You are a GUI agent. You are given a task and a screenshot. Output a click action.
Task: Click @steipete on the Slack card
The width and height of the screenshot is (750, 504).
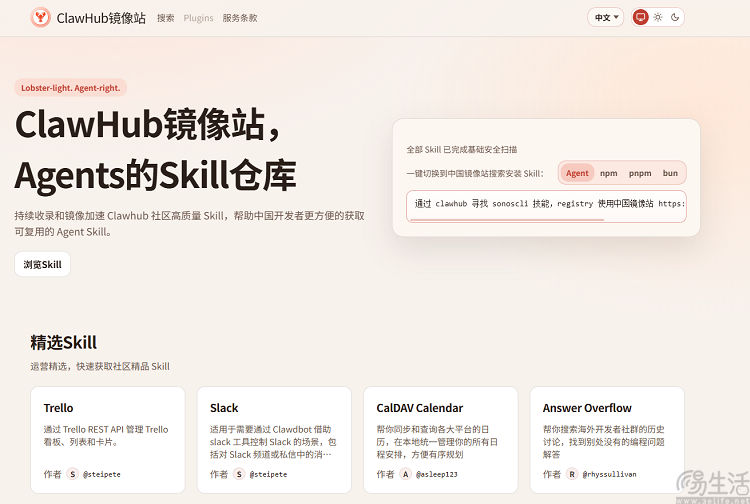pyautogui.click(x=268, y=474)
